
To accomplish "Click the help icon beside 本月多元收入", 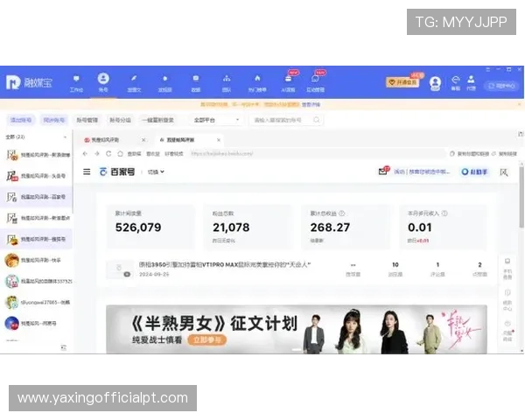I will click(444, 213).
